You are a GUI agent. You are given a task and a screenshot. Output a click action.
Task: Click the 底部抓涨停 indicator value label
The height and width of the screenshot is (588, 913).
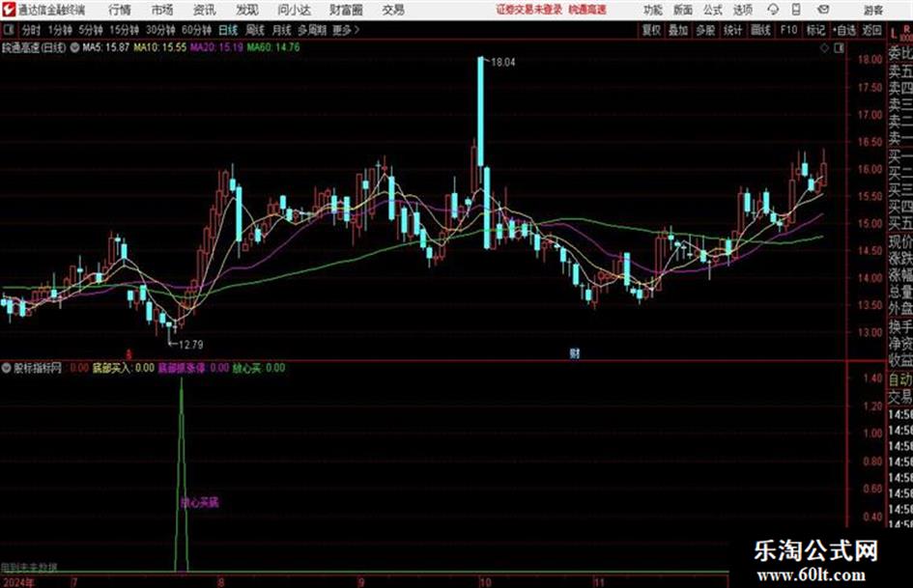tap(193, 368)
